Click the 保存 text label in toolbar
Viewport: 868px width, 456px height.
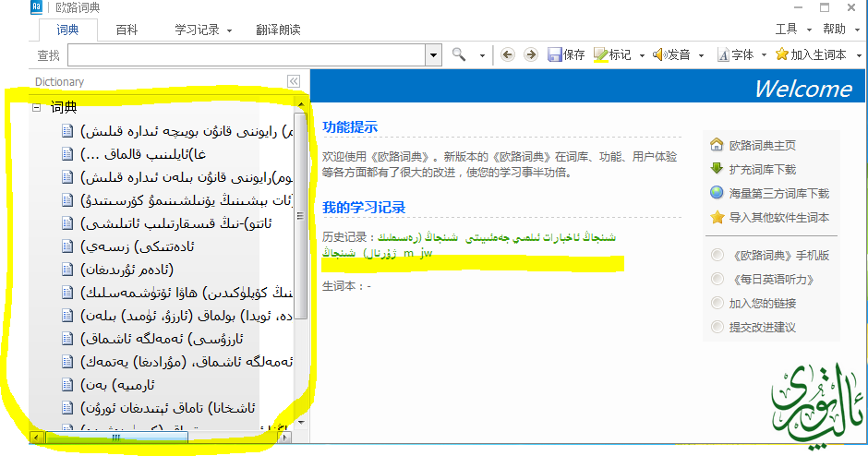pos(574,54)
